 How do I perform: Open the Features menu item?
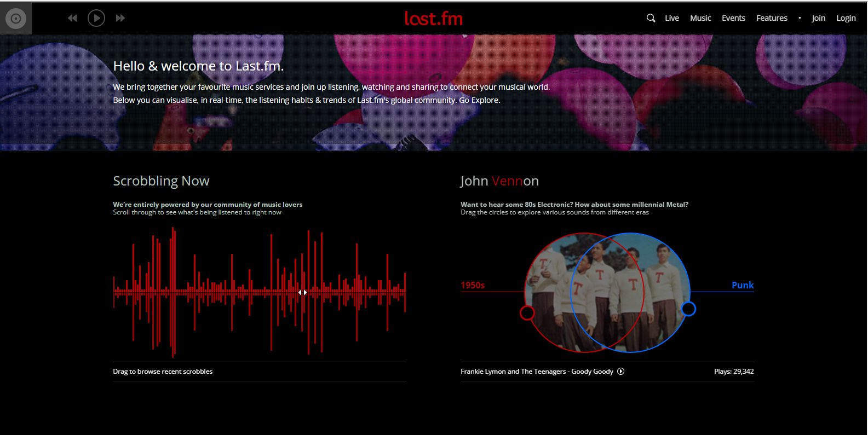772,18
